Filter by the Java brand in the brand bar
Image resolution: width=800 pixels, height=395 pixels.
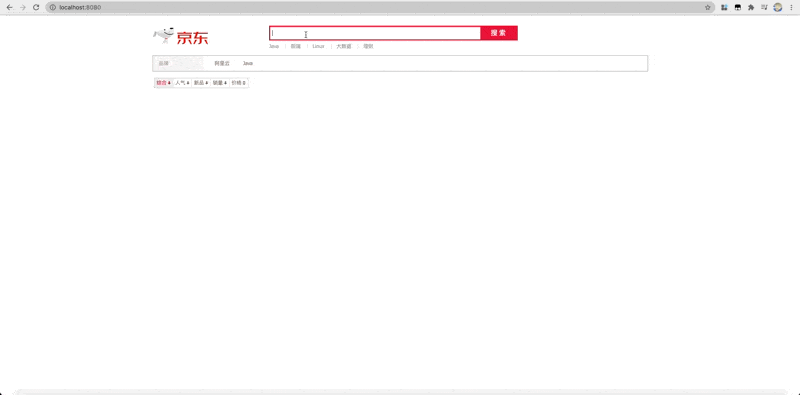click(x=248, y=63)
